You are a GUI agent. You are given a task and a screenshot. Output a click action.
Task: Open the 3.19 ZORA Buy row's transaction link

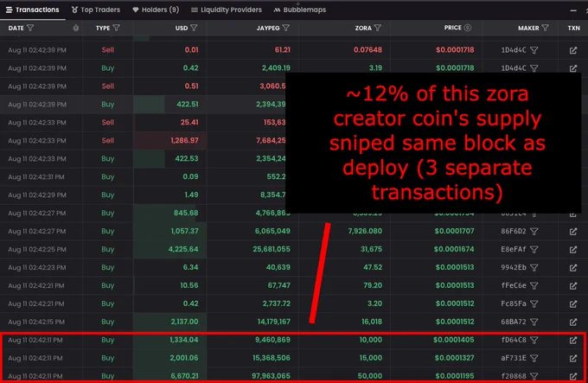point(573,68)
